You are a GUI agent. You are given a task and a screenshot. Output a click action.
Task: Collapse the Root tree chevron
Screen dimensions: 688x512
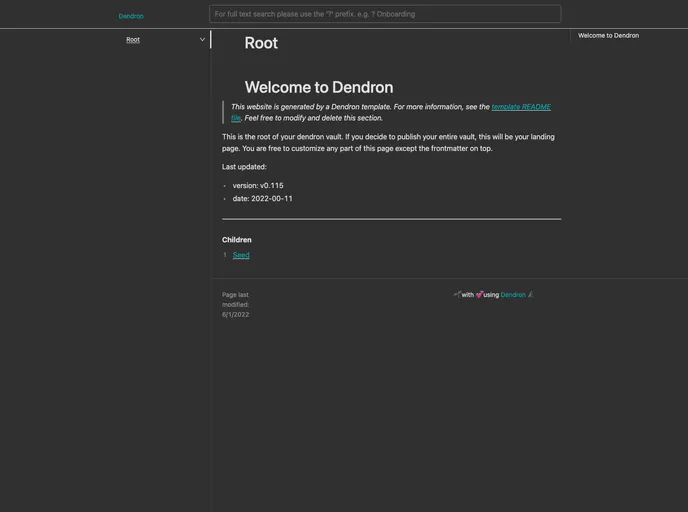(x=202, y=39)
